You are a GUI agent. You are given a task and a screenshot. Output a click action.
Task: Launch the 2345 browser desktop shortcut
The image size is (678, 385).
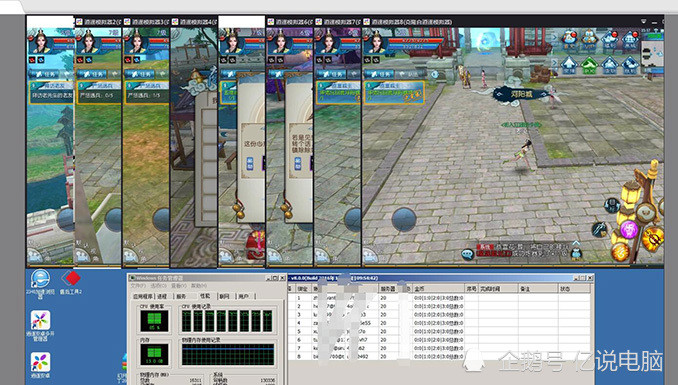(40, 278)
